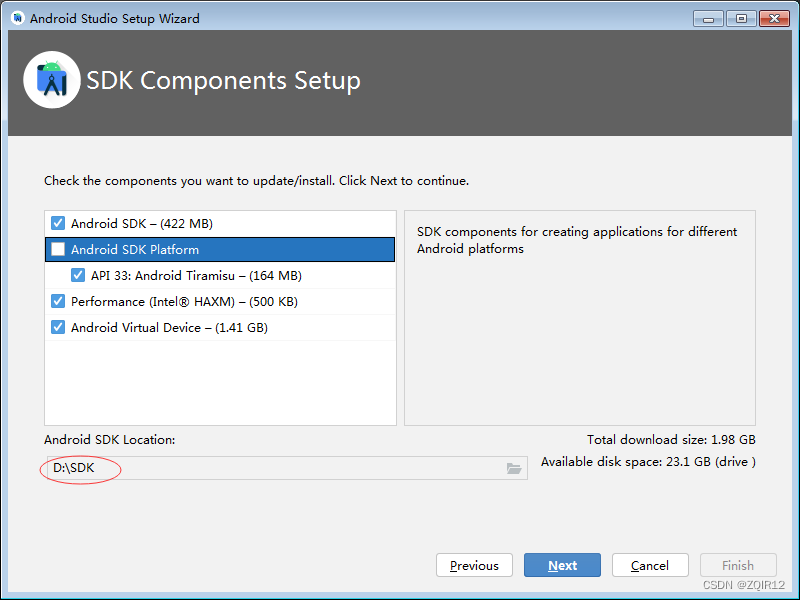Image resolution: width=800 pixels, height=600 pixels.
Task: Uncheck Performance (Intel HAXM) checkbox
Action: (x=58, y=302)
